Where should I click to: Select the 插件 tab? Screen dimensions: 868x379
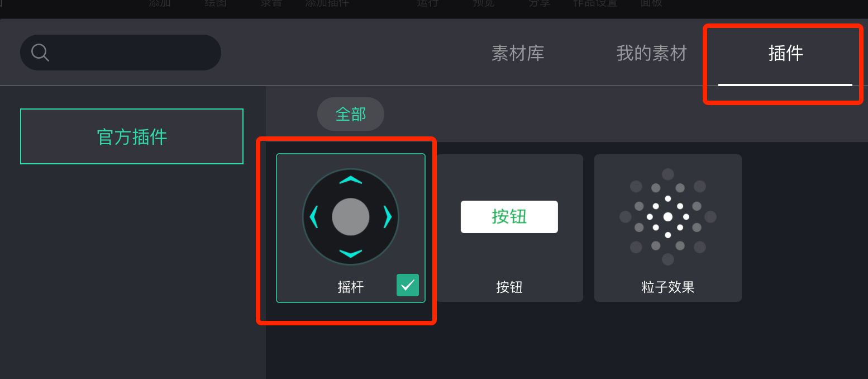tap(785, 53)
